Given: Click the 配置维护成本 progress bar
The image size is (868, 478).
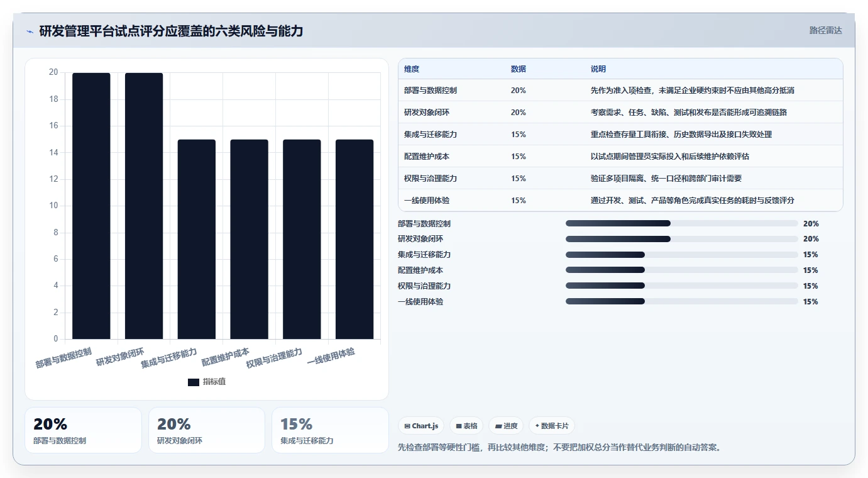Looking at the screenshot, I should coord(681,270).
